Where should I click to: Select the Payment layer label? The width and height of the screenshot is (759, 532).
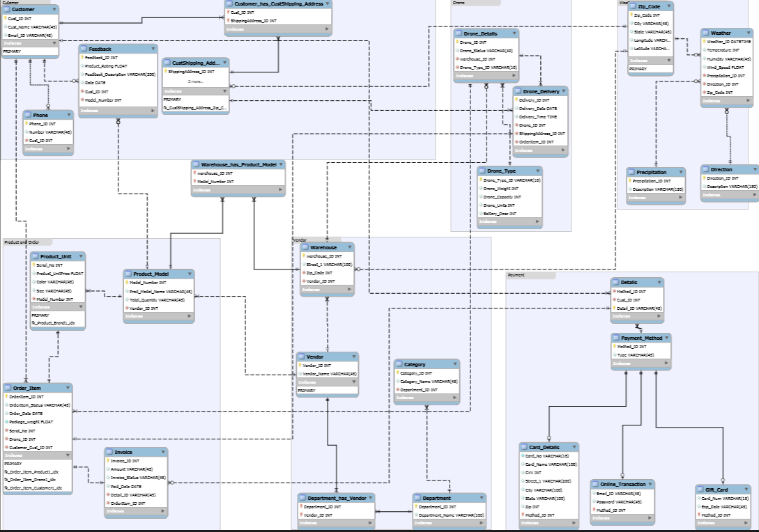click(x=516, y=275)
